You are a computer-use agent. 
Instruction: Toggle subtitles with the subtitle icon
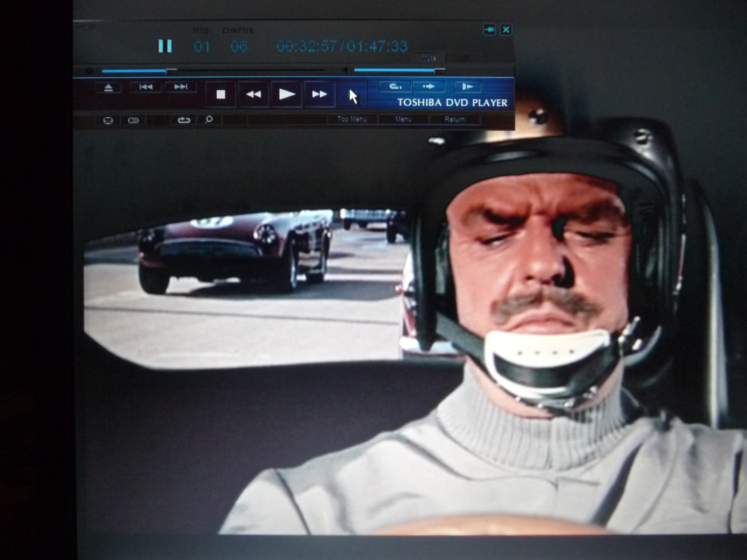pos(108,120)
